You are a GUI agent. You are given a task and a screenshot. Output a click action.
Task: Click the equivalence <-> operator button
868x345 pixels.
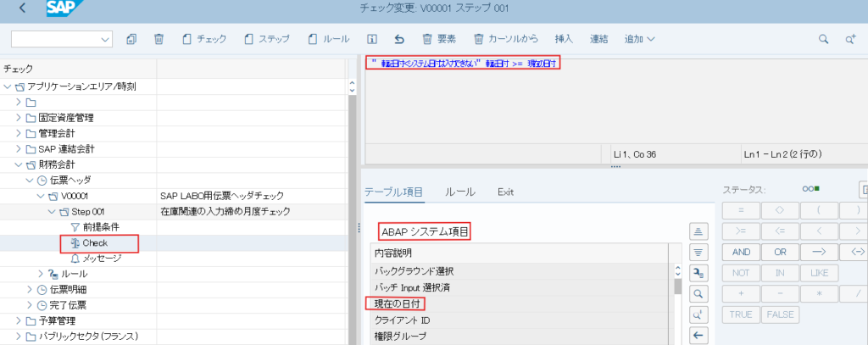(x=854, y=252)
